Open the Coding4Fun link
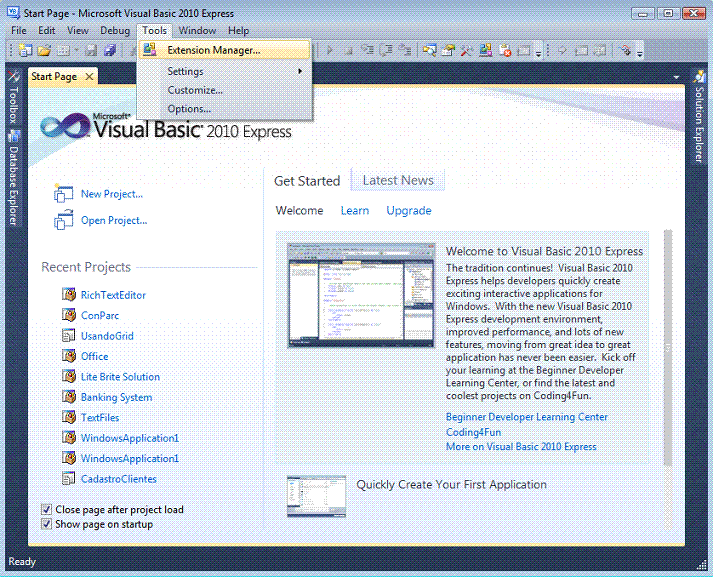713x577 pixels. (x=473, y=432)
